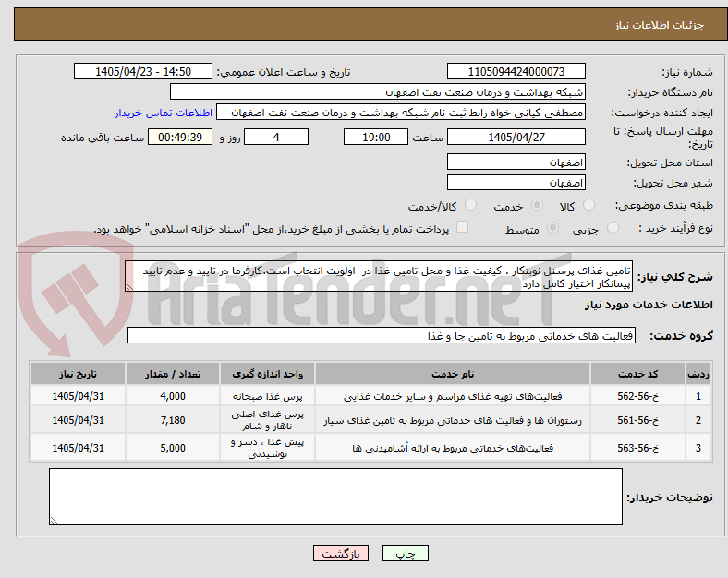The width and height of the screenshot is (728, 578).
Task: Click the شرح کلی نیاز description textarea
Action: point(379,276)
